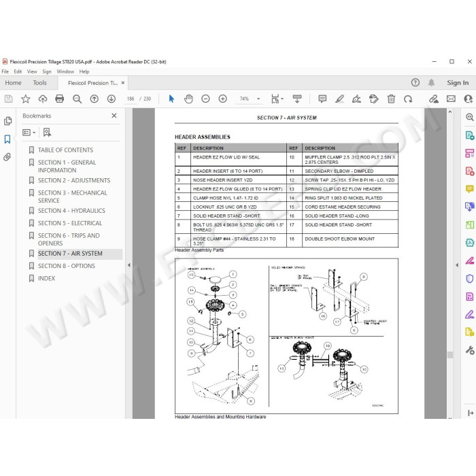Click the upload to cloud icon
Screen dimensions: 476x476
click(43, 99)
